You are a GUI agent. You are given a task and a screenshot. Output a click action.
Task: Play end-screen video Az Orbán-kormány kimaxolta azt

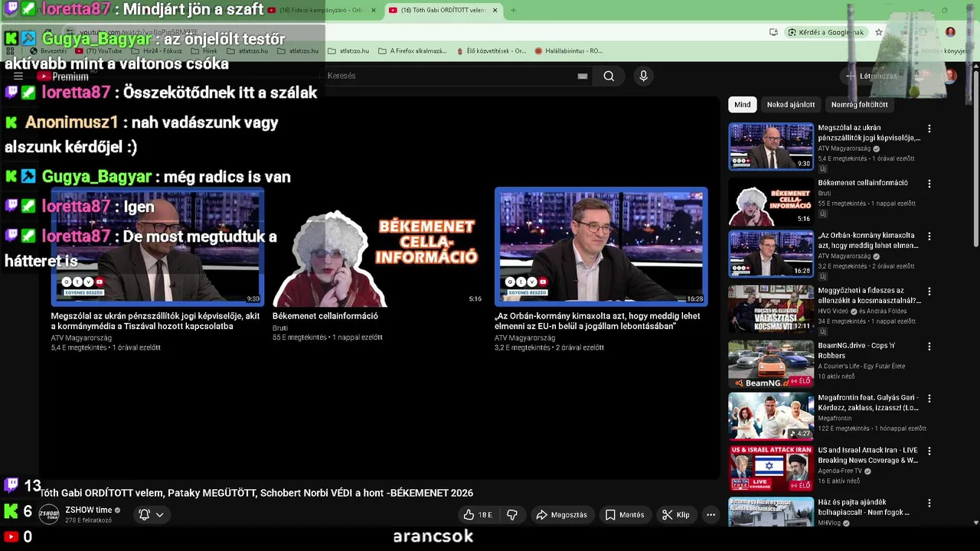[601, 247]
